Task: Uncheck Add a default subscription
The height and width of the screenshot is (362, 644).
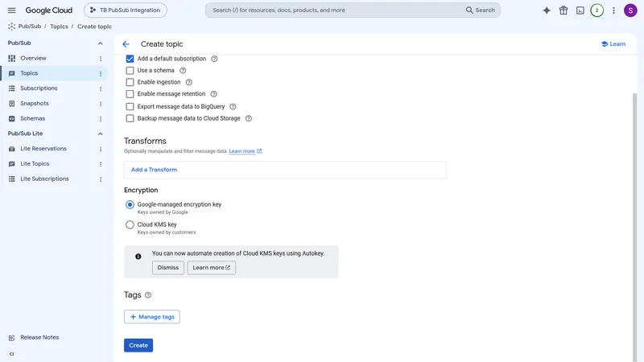Action: (130, 59)
